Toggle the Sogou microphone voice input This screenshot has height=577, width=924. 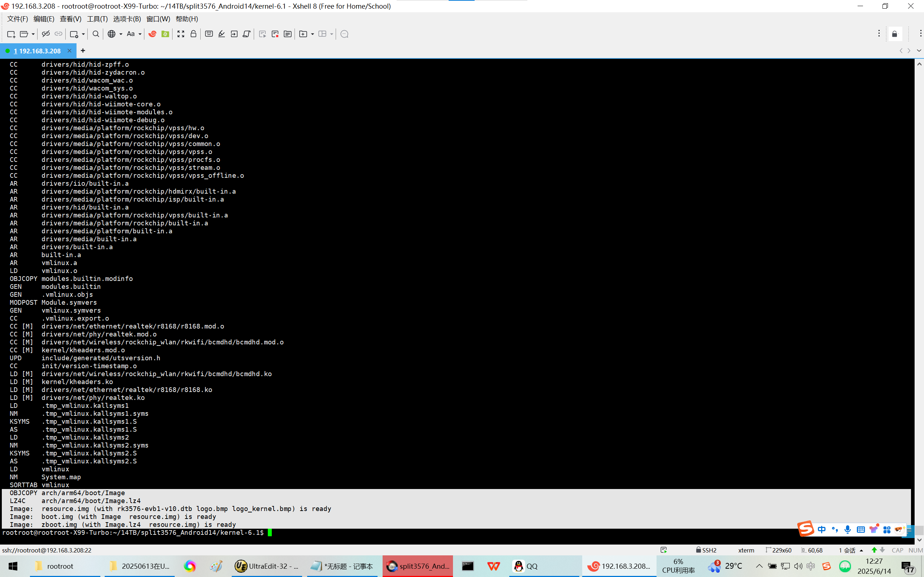click(x=847, y=529)
